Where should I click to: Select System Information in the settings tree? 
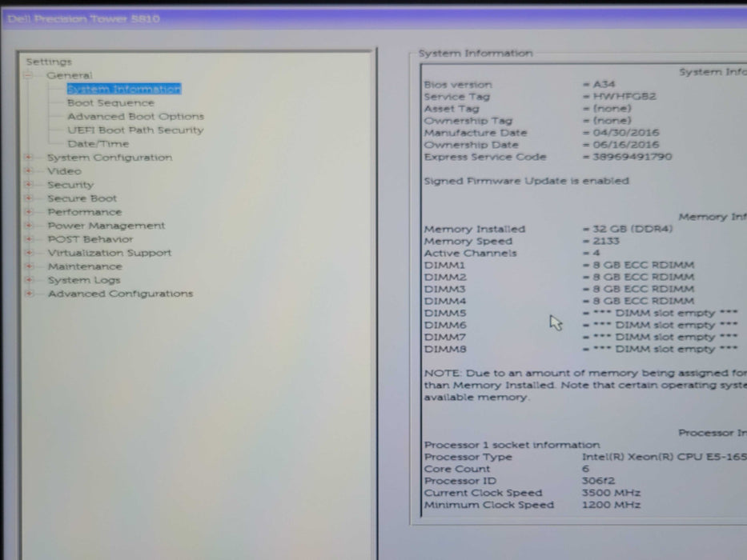(123, 89)
